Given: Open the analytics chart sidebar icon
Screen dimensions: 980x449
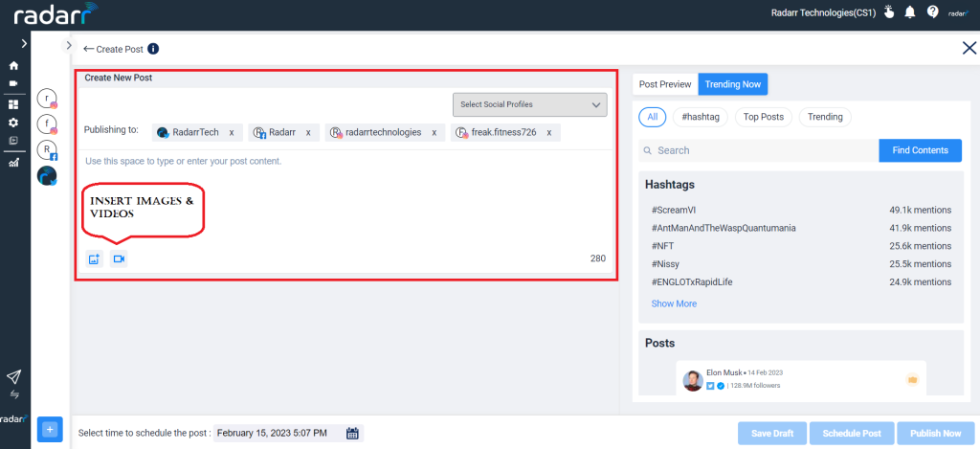Looking at the screenshot, I should tap(13, 163).
